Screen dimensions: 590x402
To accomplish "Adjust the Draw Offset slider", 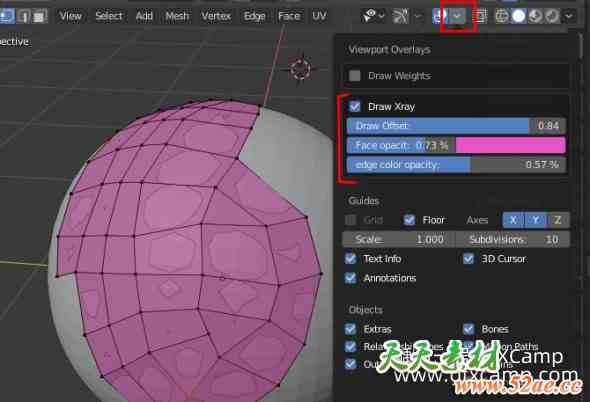I will (x=456, y=126).
